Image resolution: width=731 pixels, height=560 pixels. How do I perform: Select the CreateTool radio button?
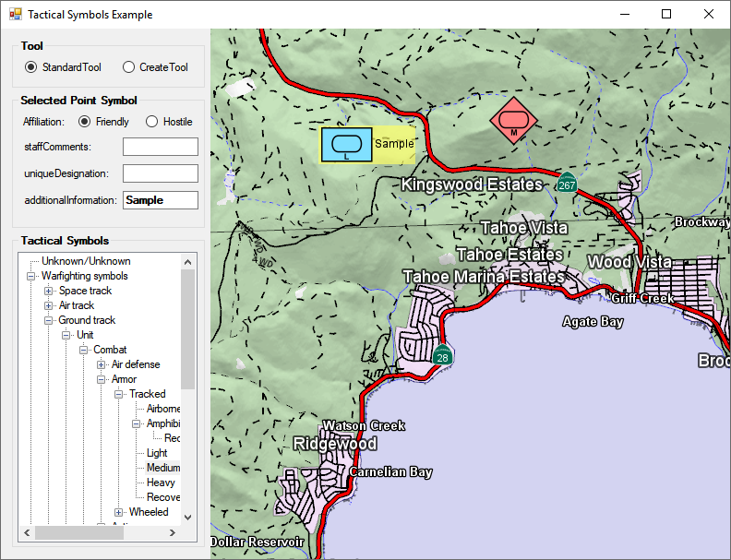128,67
